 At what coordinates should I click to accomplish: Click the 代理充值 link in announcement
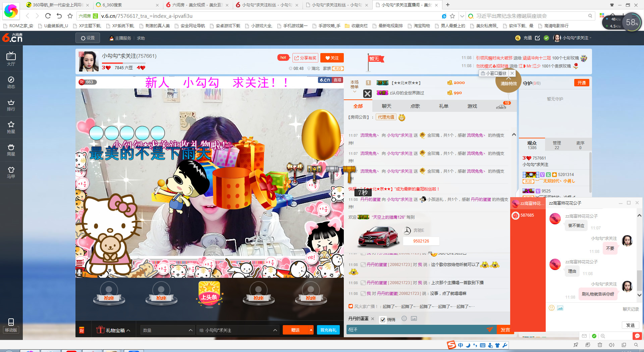[386, 117]
